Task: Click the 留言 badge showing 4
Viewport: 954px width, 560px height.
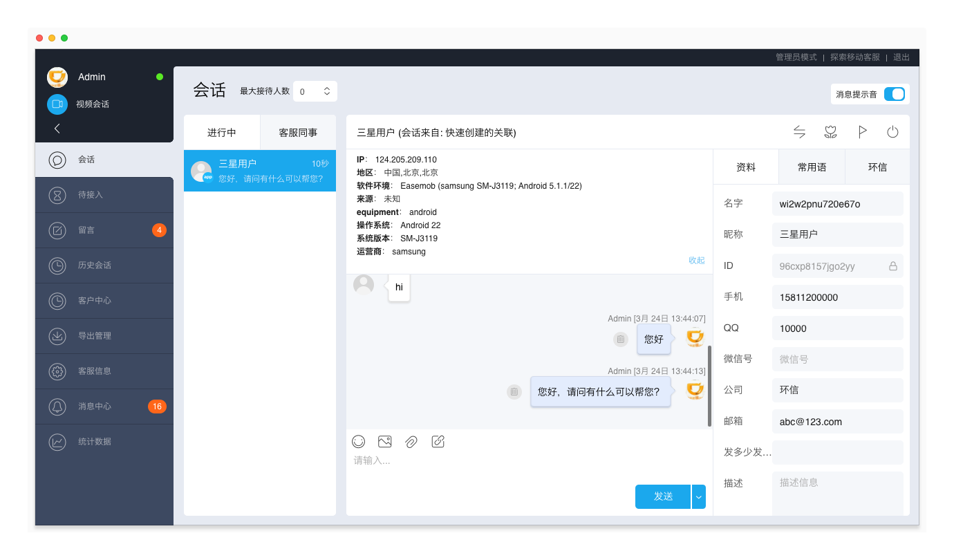Action: pos(159,230)
